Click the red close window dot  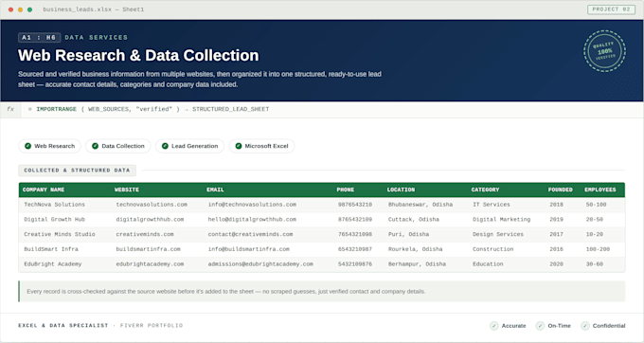click(x=10, y=9)
